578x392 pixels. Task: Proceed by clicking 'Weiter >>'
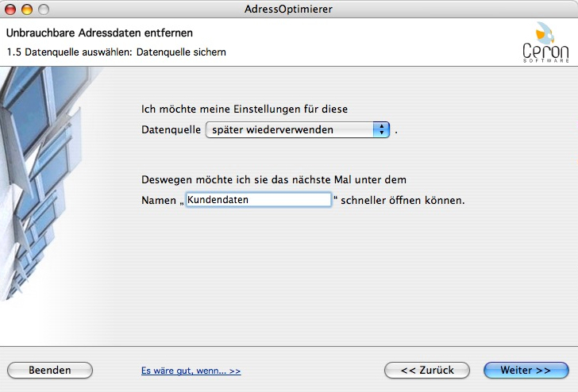pyautogui.click(x=526, y=371)
